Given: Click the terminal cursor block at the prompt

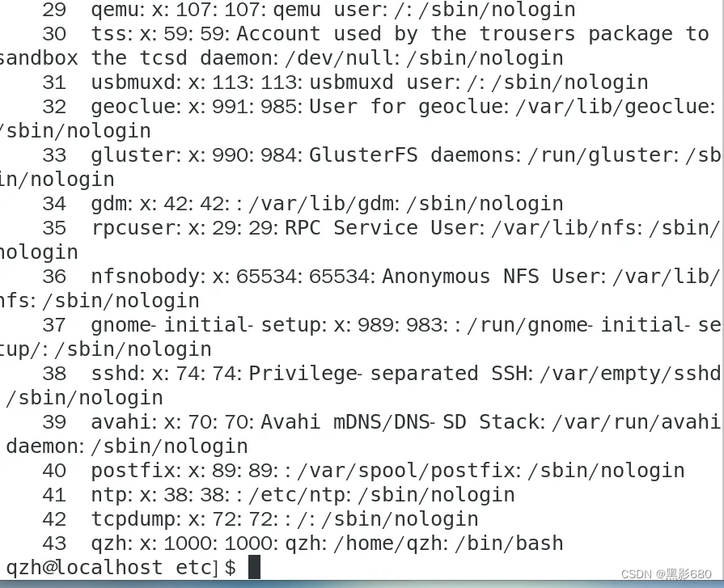Looking at the screenshot, I should coord(255,567).
